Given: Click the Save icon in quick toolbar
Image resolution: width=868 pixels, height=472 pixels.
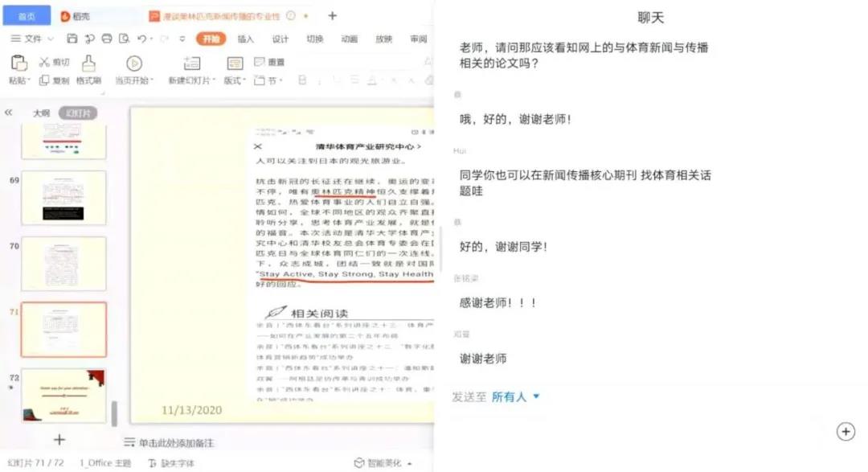Looking at the screenshot, I should (72, 39).
